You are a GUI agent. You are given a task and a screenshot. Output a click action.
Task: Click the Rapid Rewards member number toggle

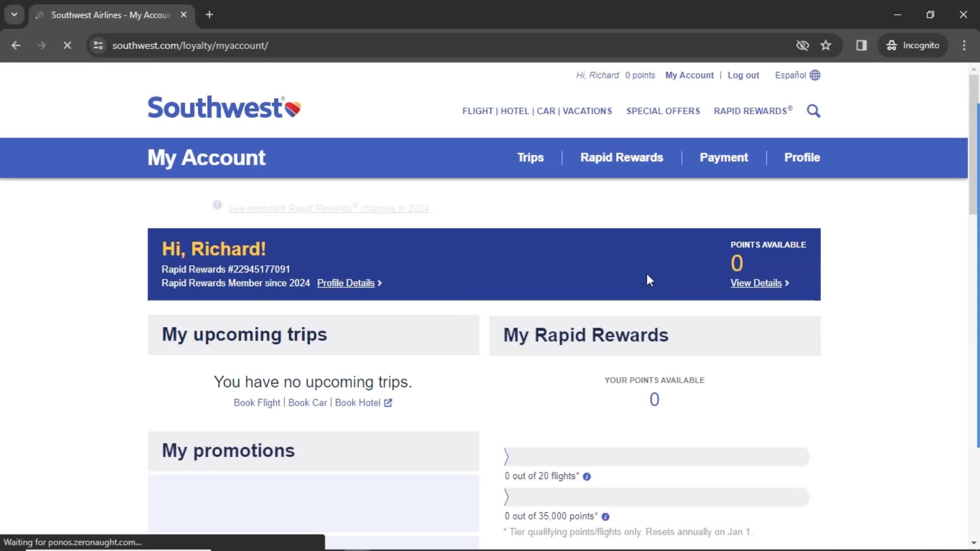point(226,268)
